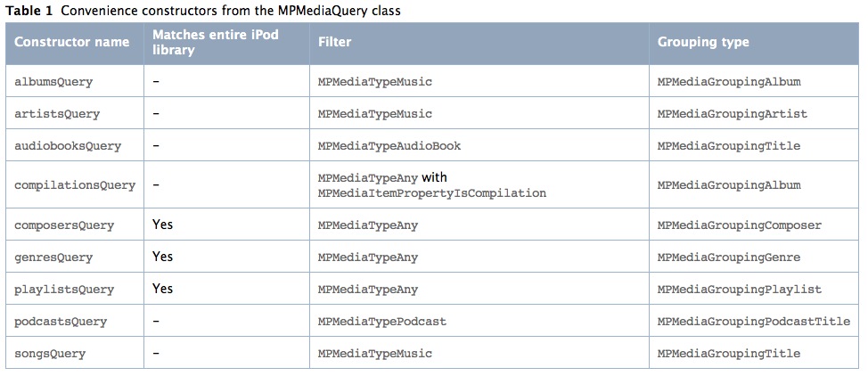The height and width of the screenshot is (376, 868).
Task: Select MPMediaTypeAudioBook filter value
Action: [x=389, y=146]
